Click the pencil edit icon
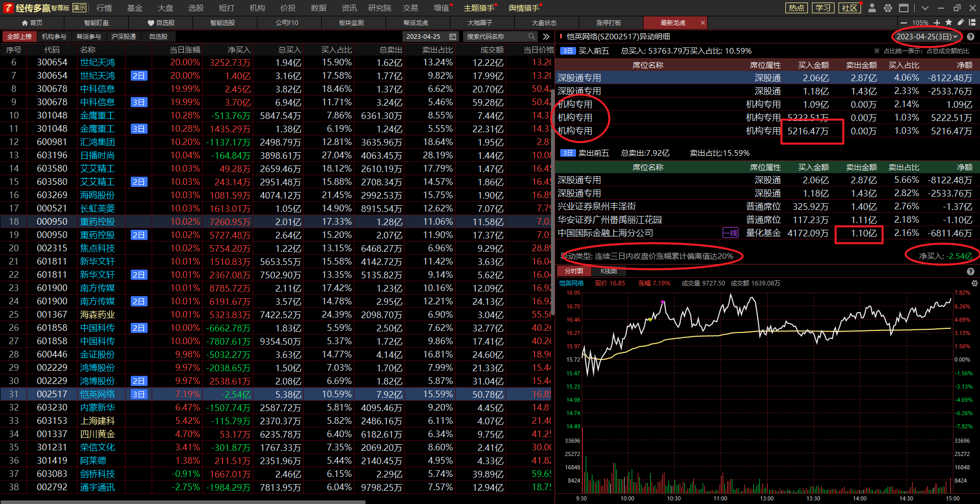The image size is (980, 504). pyautogui.click(x=961, y=22)
